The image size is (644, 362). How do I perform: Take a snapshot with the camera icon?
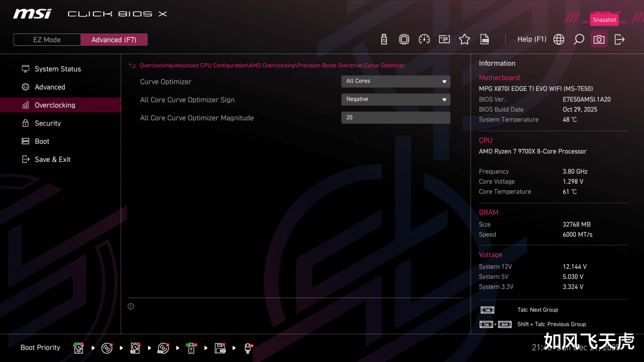599,40
